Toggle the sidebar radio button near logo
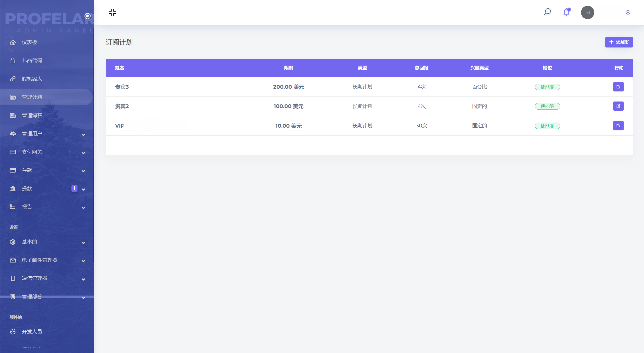Screen dimensions: 644x353 [88, 16]
